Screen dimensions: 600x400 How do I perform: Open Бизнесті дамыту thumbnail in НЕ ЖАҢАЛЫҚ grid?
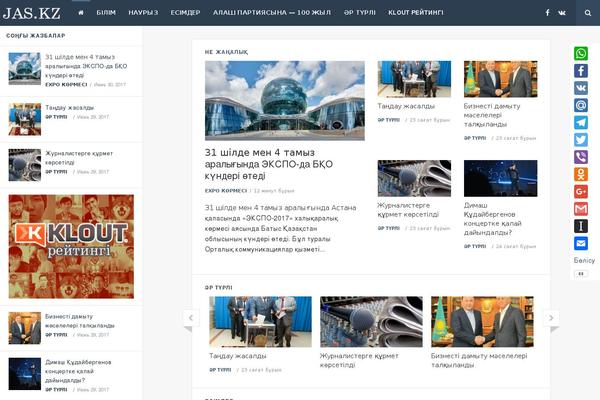501,79
